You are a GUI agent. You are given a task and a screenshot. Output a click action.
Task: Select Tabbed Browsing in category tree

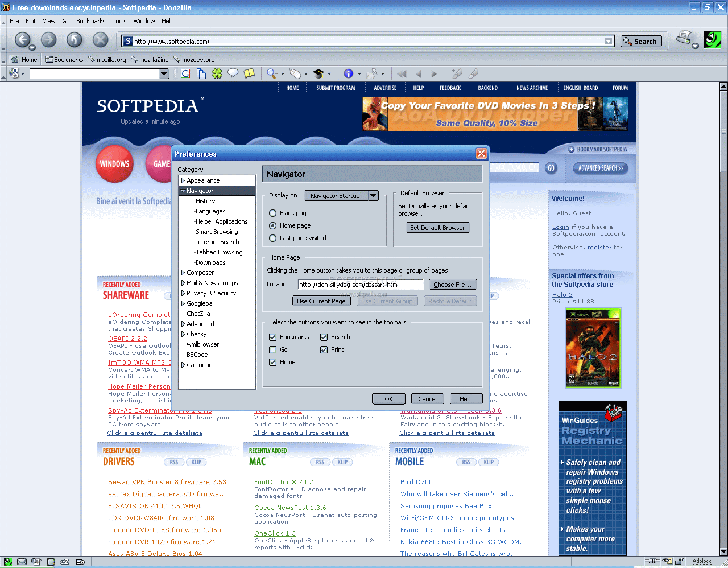click(x=219, y=252)
